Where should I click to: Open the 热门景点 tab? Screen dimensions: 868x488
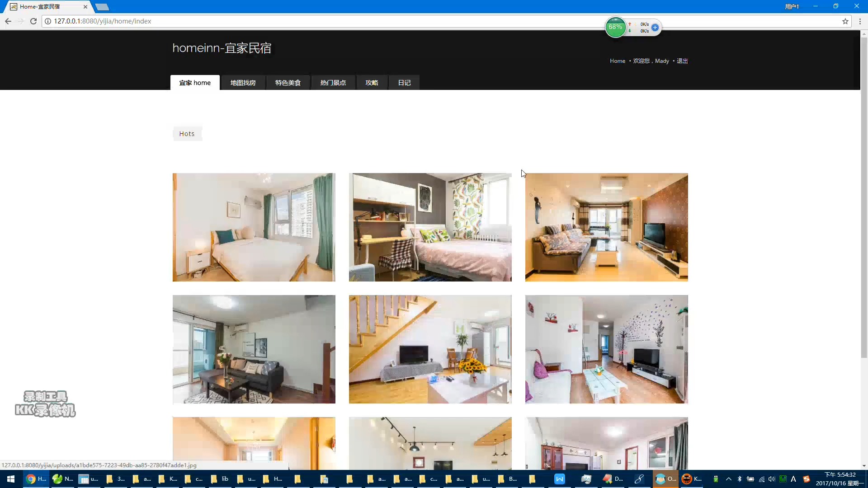click(333, 83)
